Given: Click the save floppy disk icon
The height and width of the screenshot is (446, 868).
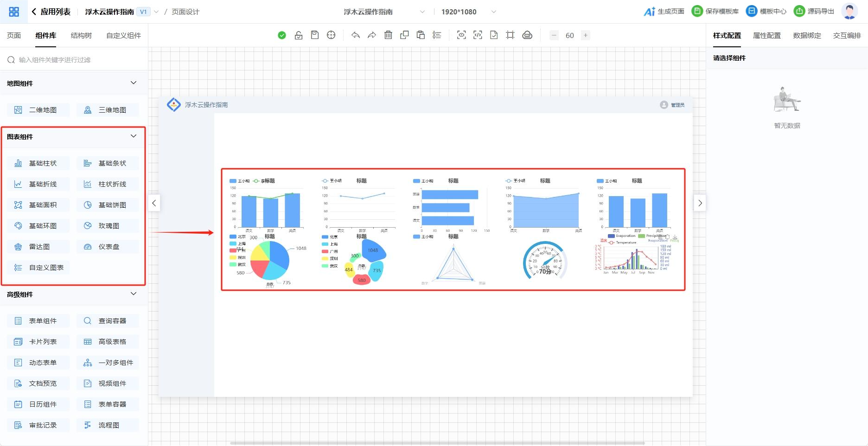Looking at the screenshot, I should (315, 35).
